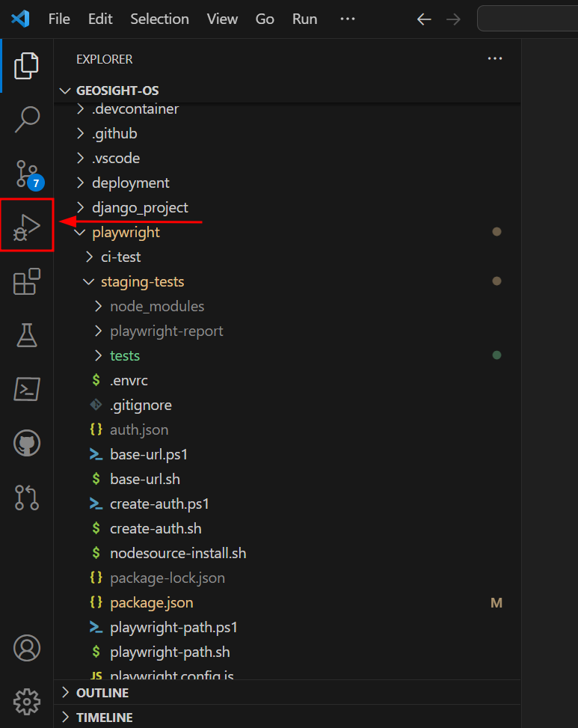This screenshot has width=578, height=728.
Task: Open the Edit menu
Action: coord(100,19)
